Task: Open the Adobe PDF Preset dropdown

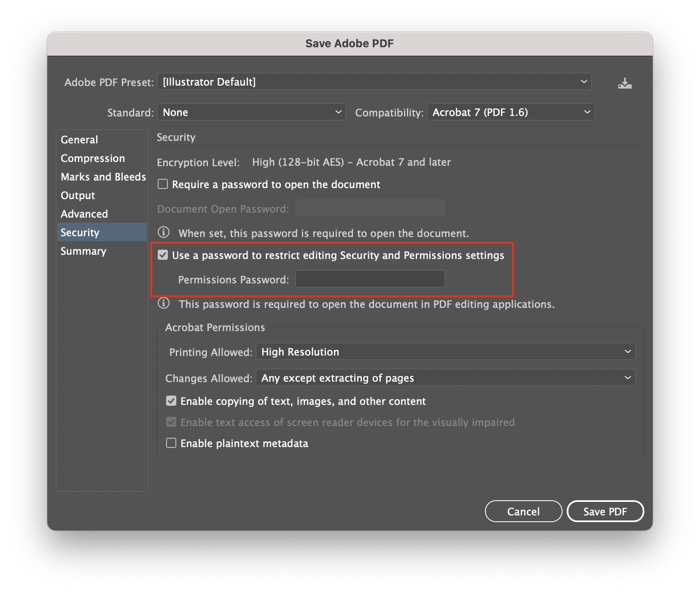Action: point(374,81)
